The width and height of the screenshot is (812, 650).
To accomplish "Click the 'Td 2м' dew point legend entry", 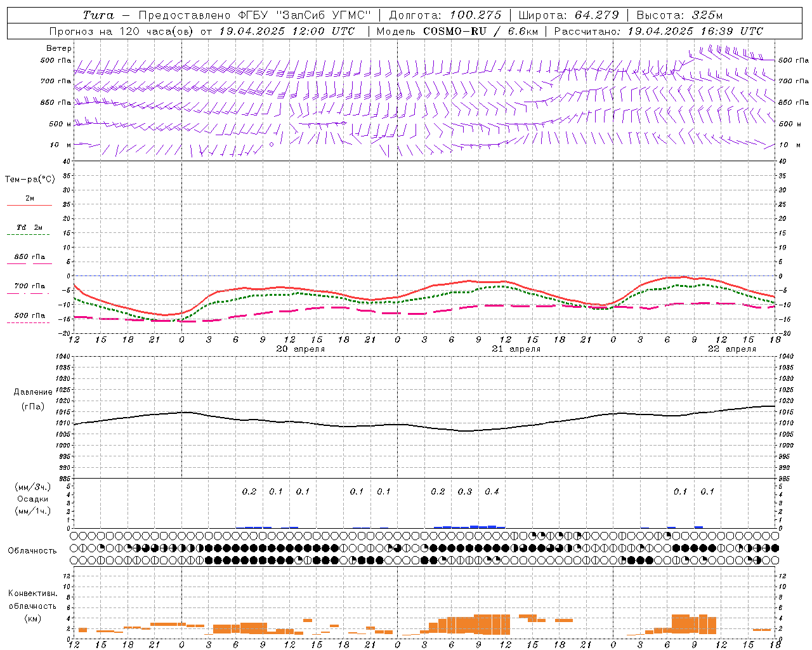I will click(x=29, y=227).
